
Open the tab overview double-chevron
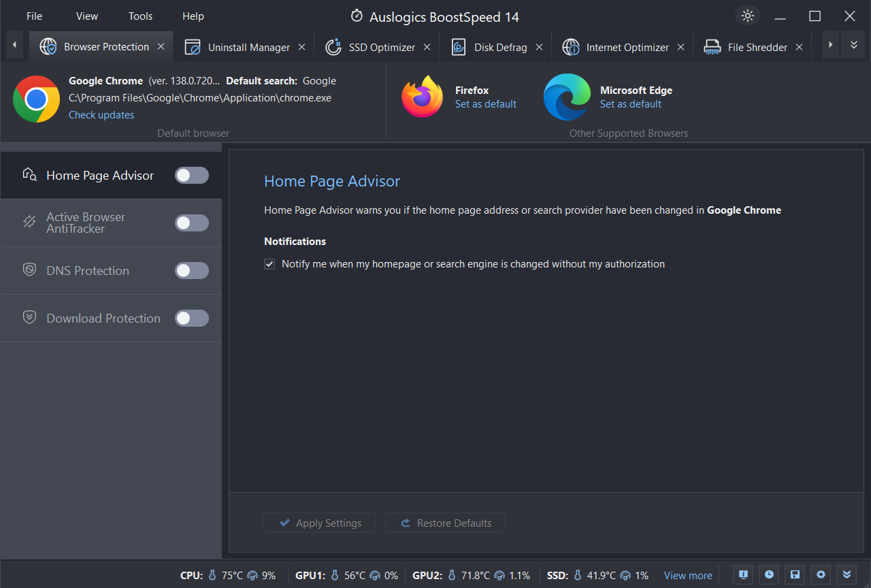(x=853, y=45)
